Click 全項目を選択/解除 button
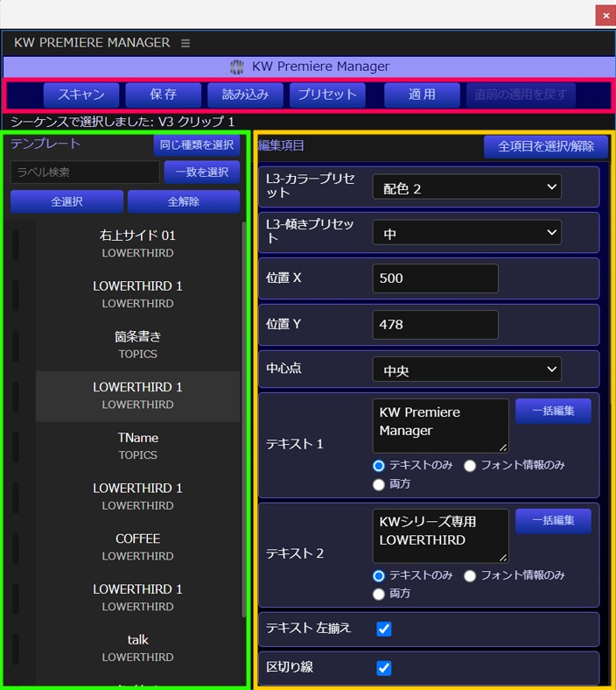 point(546,146)
